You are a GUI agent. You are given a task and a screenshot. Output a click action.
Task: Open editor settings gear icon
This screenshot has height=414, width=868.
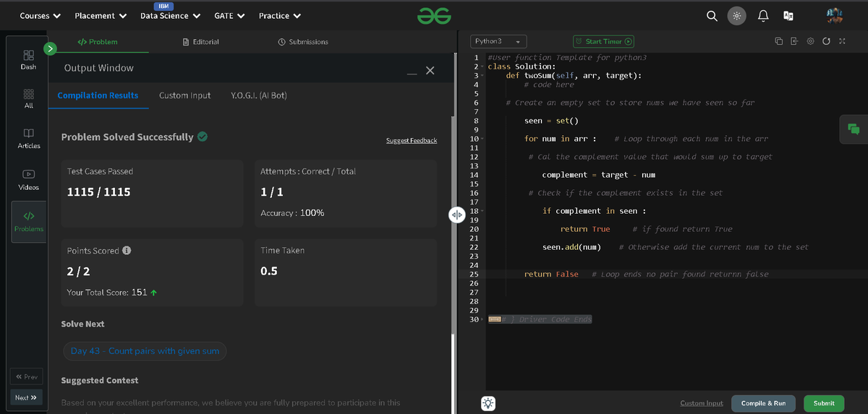click(811, 42)
